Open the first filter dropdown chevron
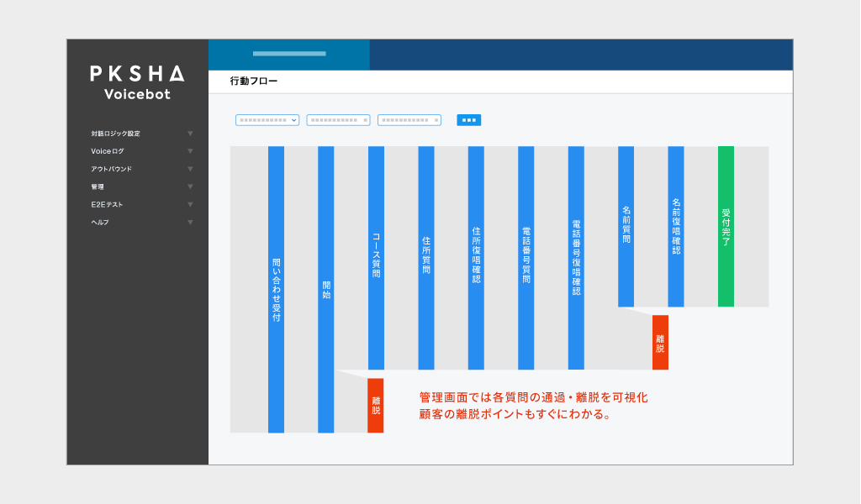This screenshot has width=861, height=504. click(x=293, y=120)
